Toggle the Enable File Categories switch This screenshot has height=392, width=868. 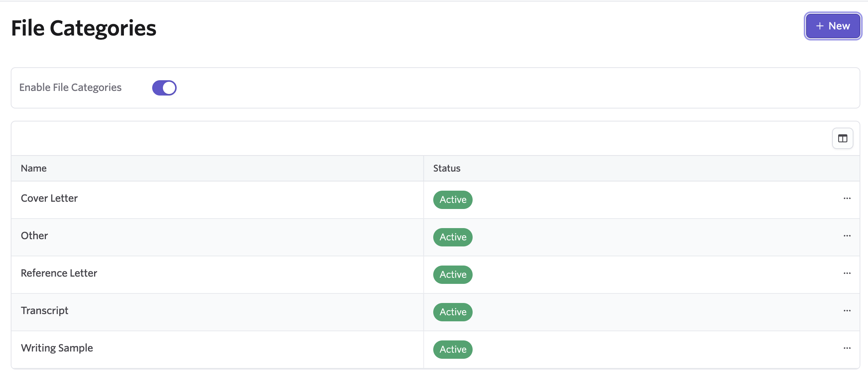(x=164, y=88)
